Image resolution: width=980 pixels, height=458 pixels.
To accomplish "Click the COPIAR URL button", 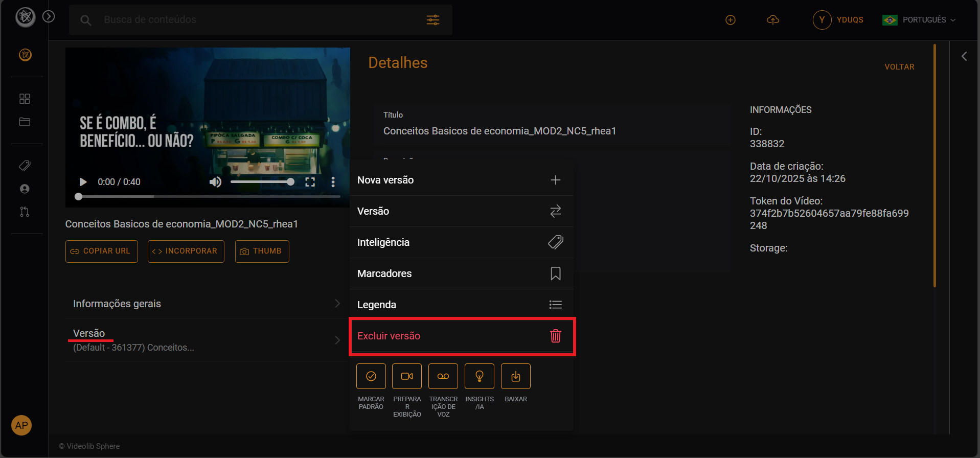I will click(102, 251).
